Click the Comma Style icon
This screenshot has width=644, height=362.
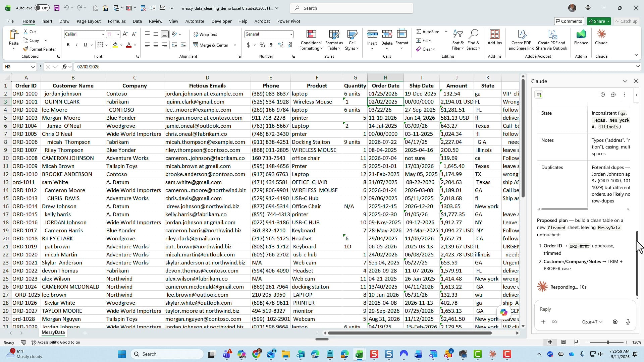(x=271, y=45)
